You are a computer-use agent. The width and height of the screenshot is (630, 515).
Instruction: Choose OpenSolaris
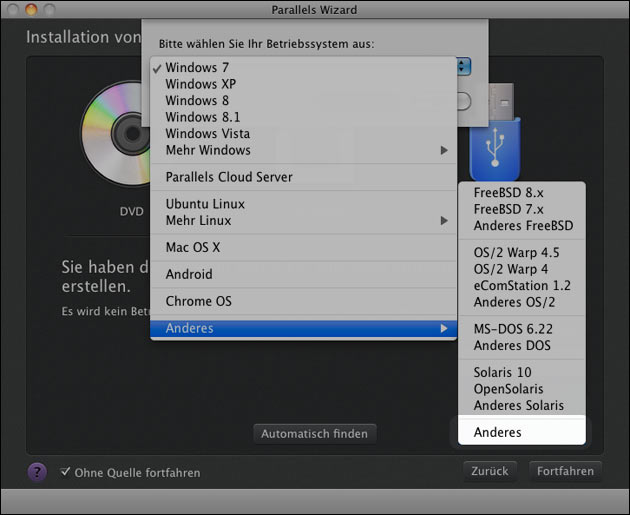pyautogui.click(x=522, y=389)
